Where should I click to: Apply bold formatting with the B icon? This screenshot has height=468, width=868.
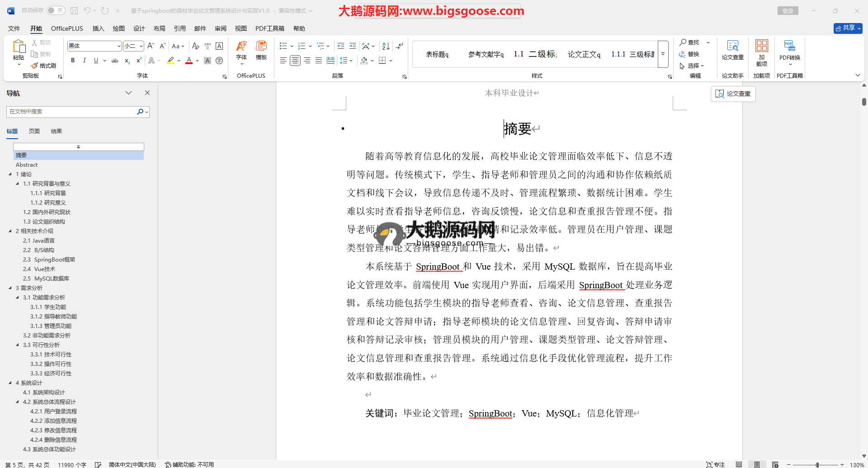73,61
